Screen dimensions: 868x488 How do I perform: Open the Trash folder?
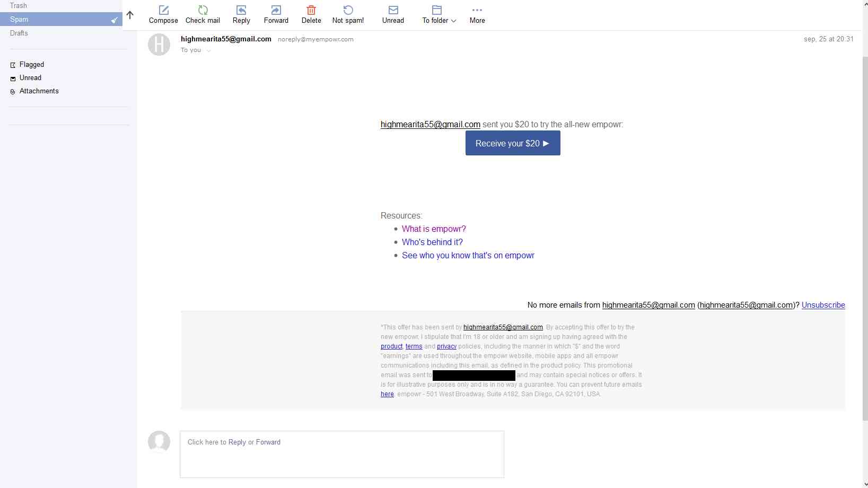[x=19, y=5]
